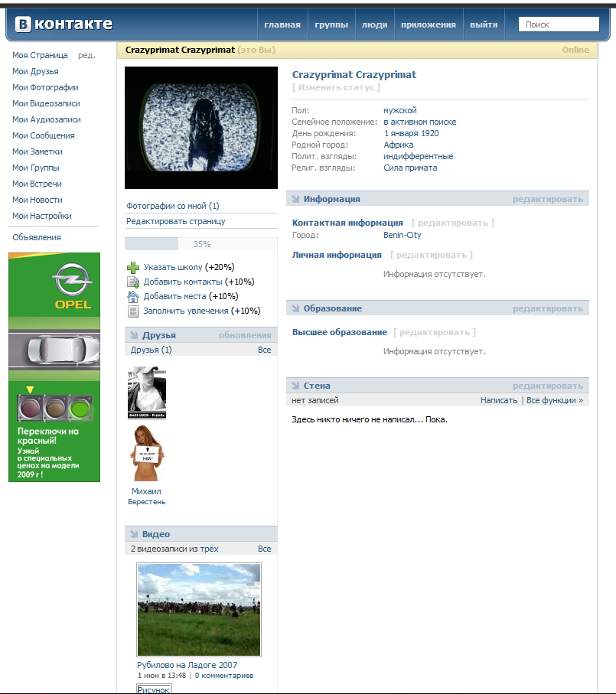
Task: Open Мои Видеозаписи in sidebar
Action: coord(46,103)
